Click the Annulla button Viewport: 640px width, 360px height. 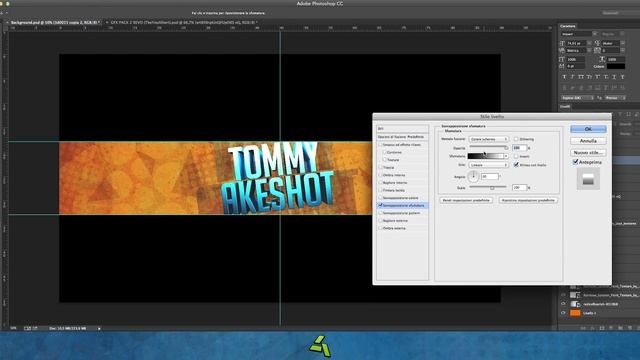point(588,141)
